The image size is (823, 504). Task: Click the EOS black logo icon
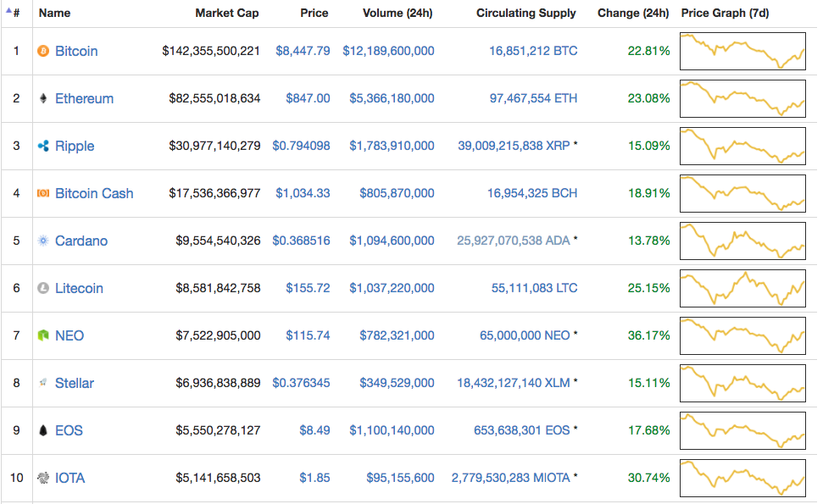43,431
